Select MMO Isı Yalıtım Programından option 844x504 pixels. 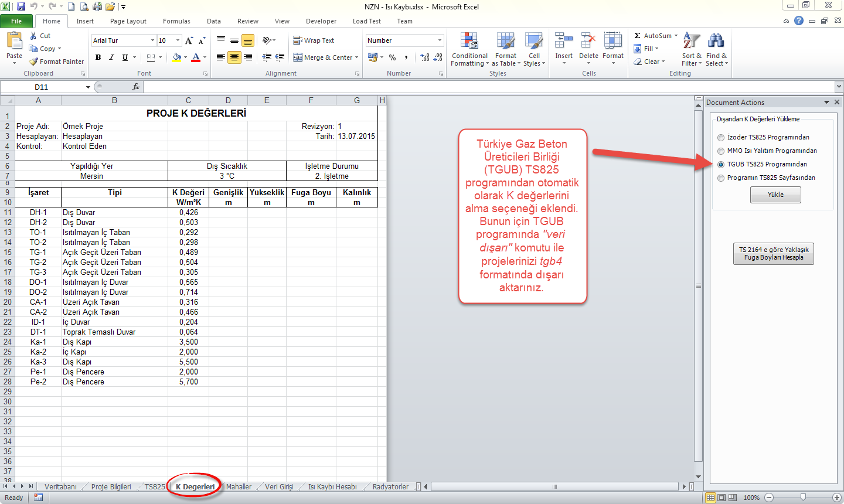pos(721,151)
